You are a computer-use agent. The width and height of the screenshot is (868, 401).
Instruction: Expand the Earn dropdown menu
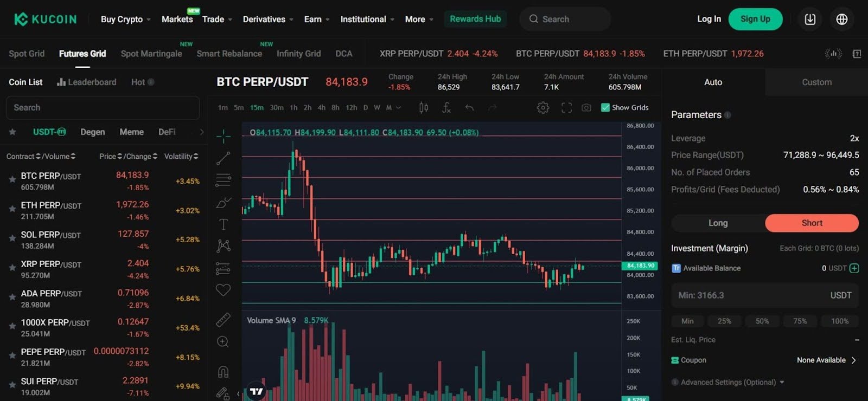point(317,20)
